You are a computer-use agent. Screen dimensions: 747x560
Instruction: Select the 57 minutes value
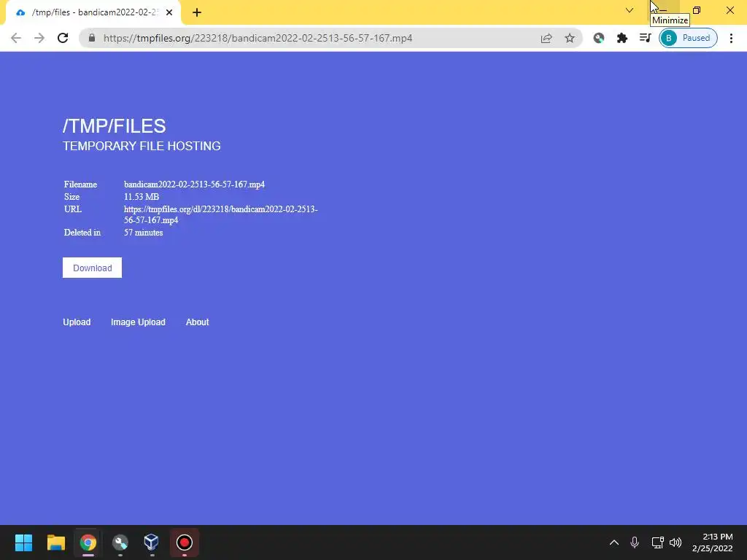[x=144, y=233]
